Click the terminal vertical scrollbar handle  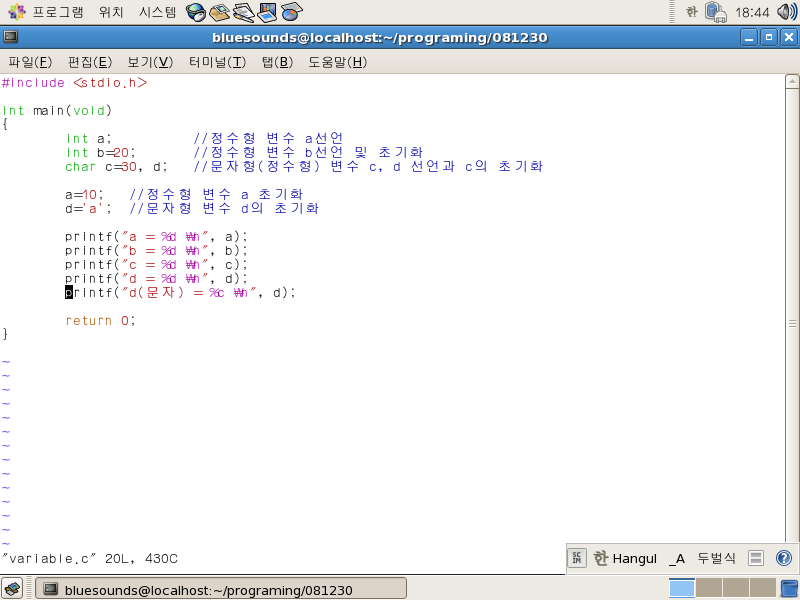tap(792, 322)
